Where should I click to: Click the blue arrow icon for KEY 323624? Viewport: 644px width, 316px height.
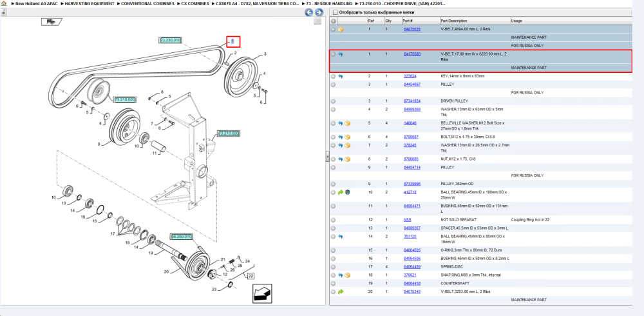click(341, 76)
